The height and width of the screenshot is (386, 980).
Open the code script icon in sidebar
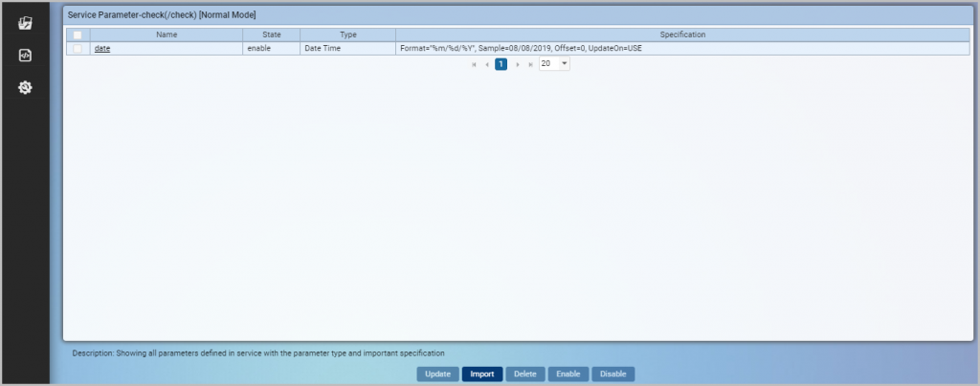point(25,56)
